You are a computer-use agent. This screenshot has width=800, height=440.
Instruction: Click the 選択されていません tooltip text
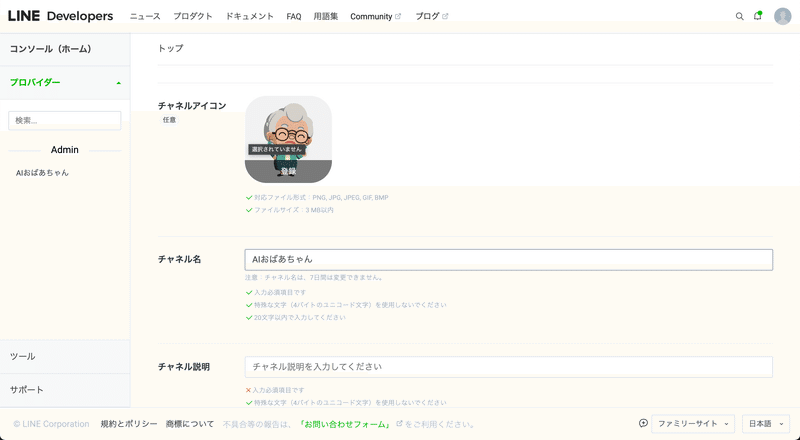pos(278,149)
